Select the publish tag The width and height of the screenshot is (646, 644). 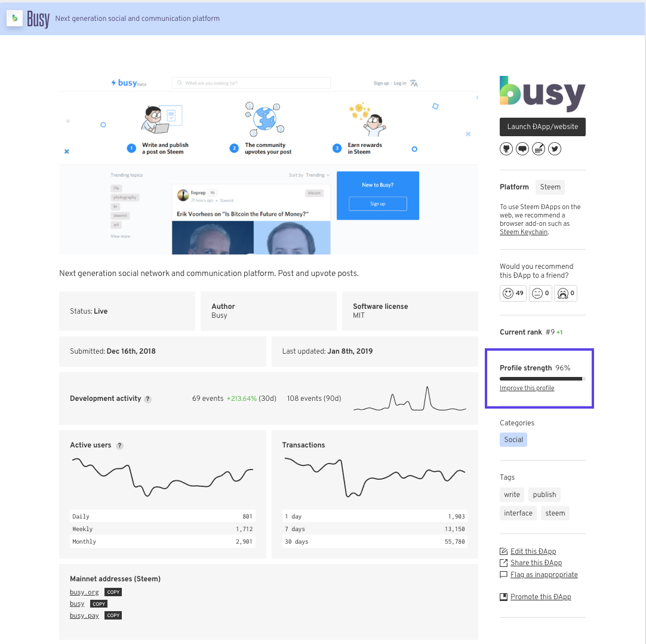click(545, 494)
